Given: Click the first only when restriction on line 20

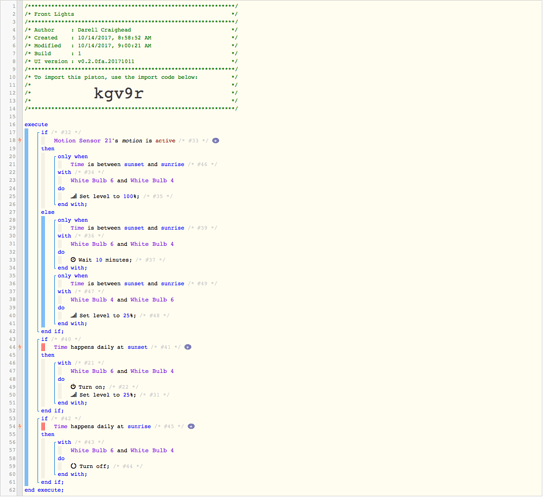Looking at the screenshot, I should [73, 156].
